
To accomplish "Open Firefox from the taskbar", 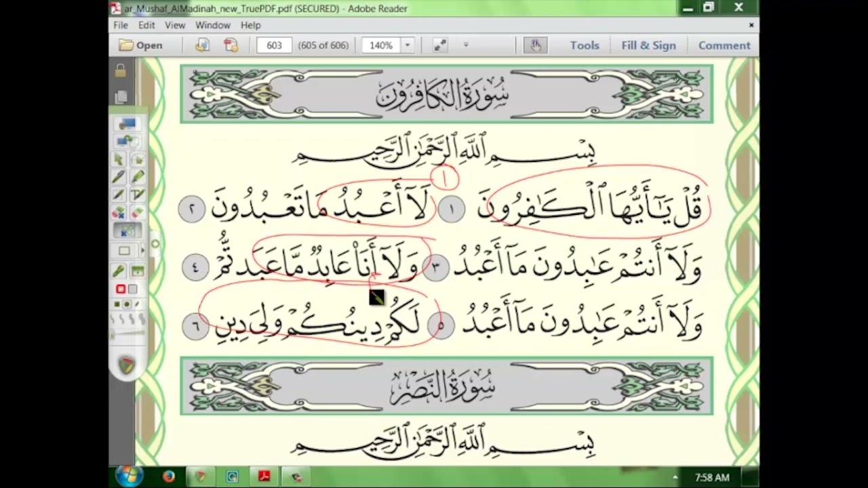I will coord(168,477).
